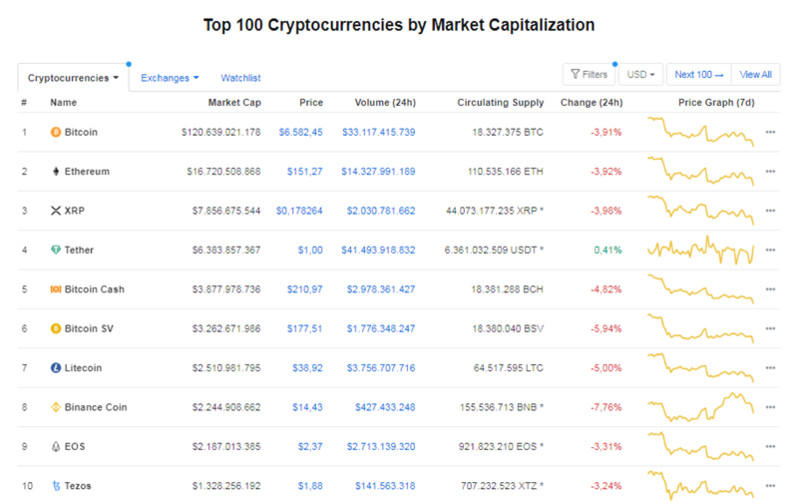Click the Binance Coin logo icon
The image size is (798, 504).
click(x=55, y=407)
